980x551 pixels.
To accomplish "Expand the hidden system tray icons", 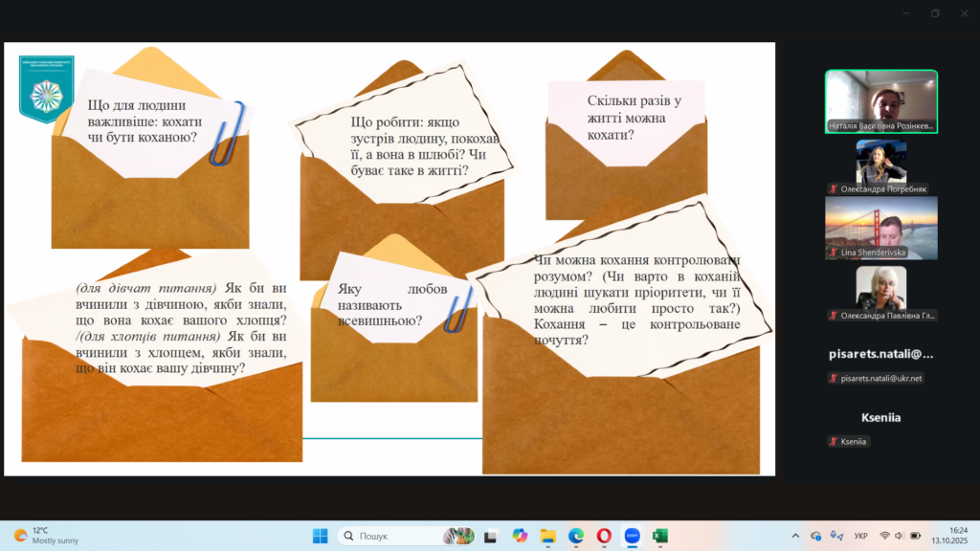I will (795, 536).
